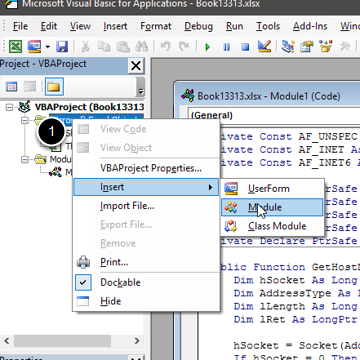Open Toolbox toolbar icon
The width and height of the screenshot is (360, 360).
coord(344,46)
